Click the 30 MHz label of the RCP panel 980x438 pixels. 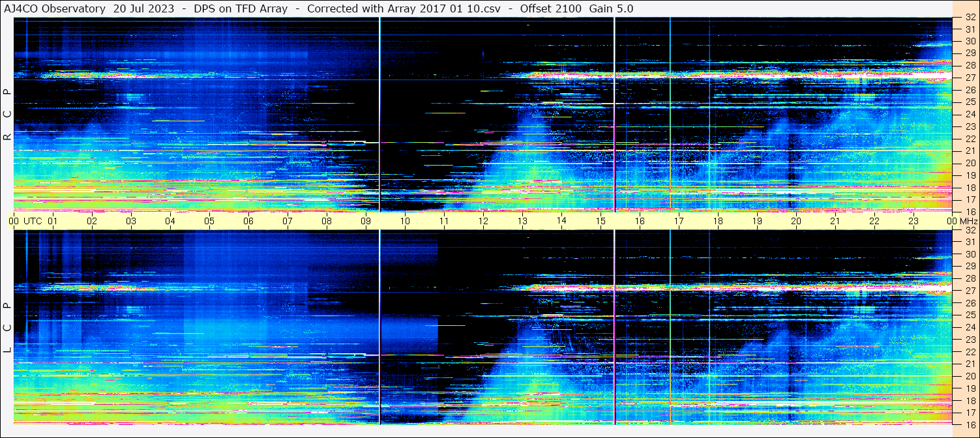coord(970,41)
